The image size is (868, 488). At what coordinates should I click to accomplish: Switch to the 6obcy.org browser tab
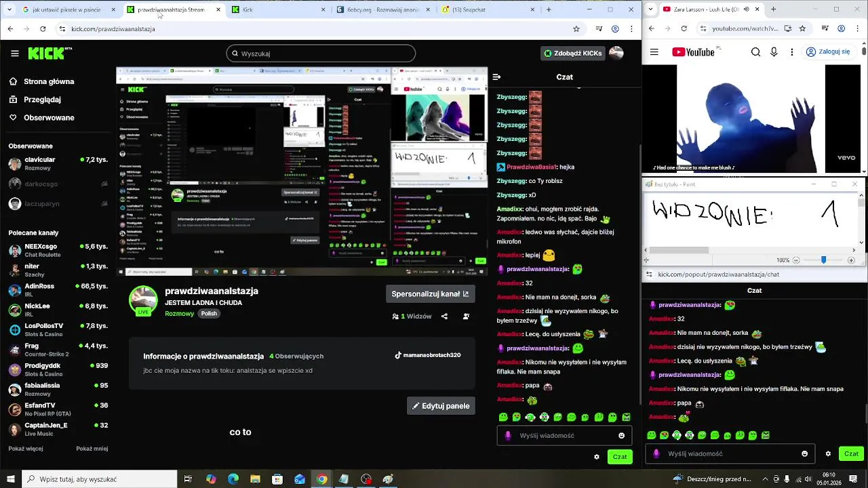pyautogui.click(x=384, y=9)
